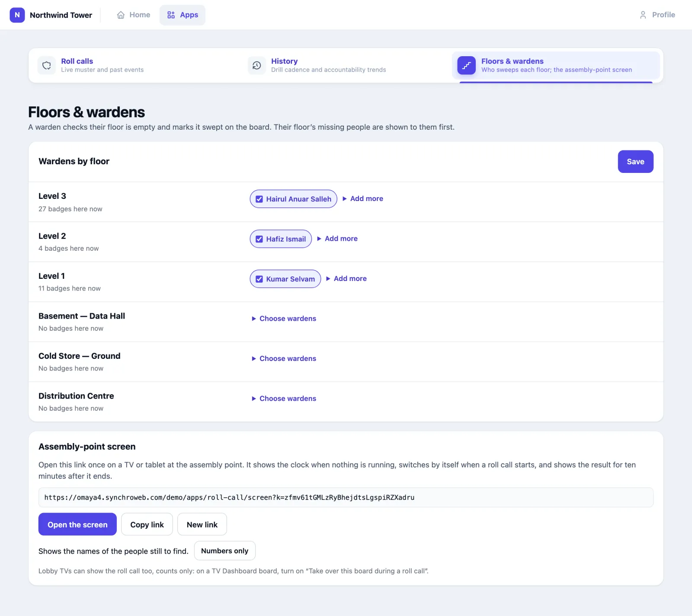The image size is (692, 616).
Task: Expand Choose wardens for Distribution Centre
Action: [284, 399]
